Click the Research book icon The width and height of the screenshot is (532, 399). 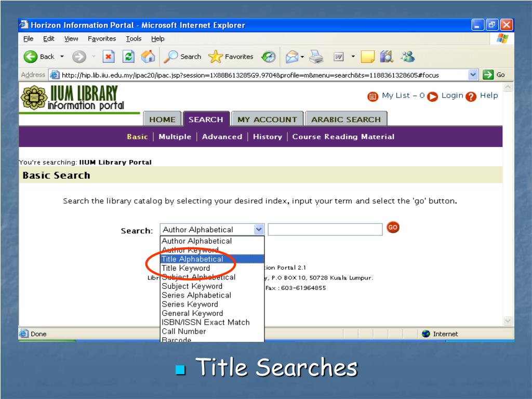[387, 57]
